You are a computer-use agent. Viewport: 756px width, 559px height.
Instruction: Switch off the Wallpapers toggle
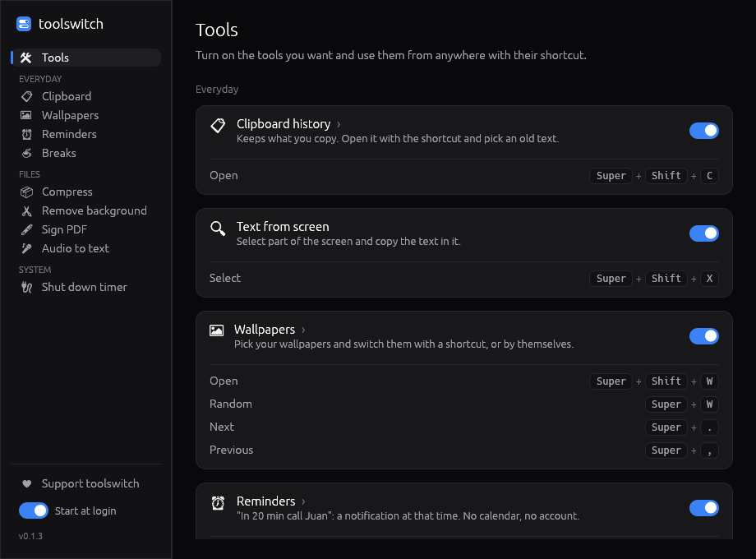[704, 336]
